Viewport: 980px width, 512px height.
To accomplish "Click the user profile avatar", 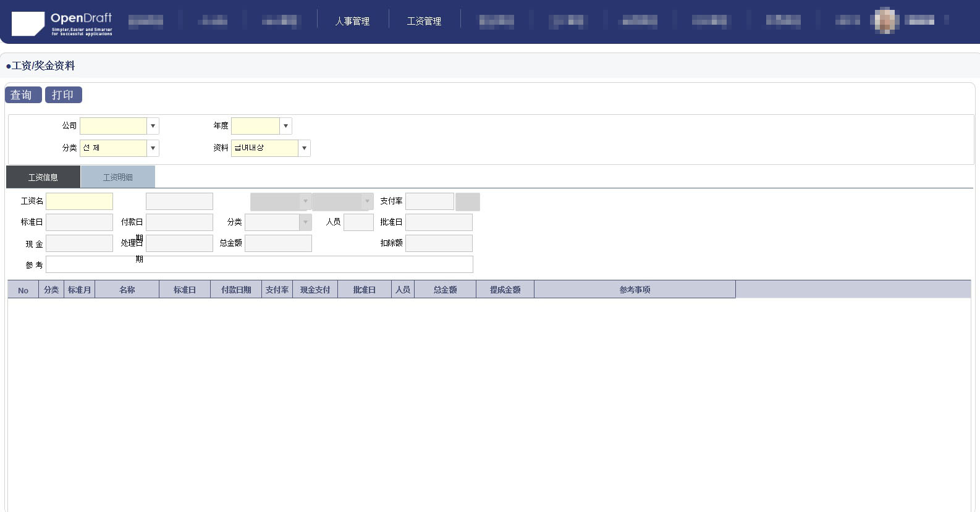I will pyautogui.click(x=885, y=21).
